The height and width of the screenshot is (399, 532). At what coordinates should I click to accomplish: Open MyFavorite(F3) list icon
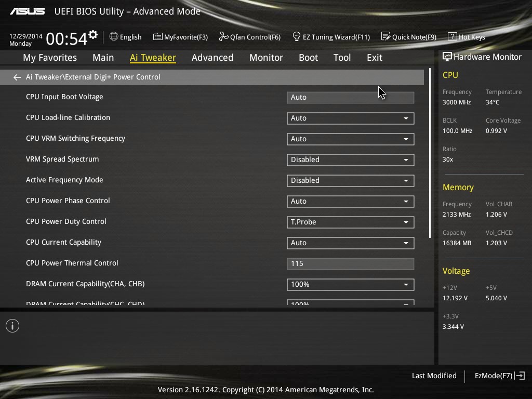coord(157,37)
